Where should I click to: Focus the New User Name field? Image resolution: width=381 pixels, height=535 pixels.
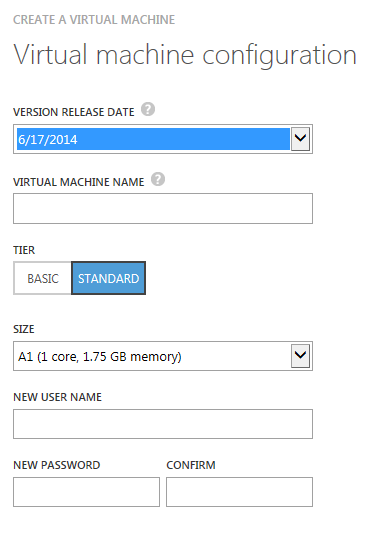coord(163,424)
